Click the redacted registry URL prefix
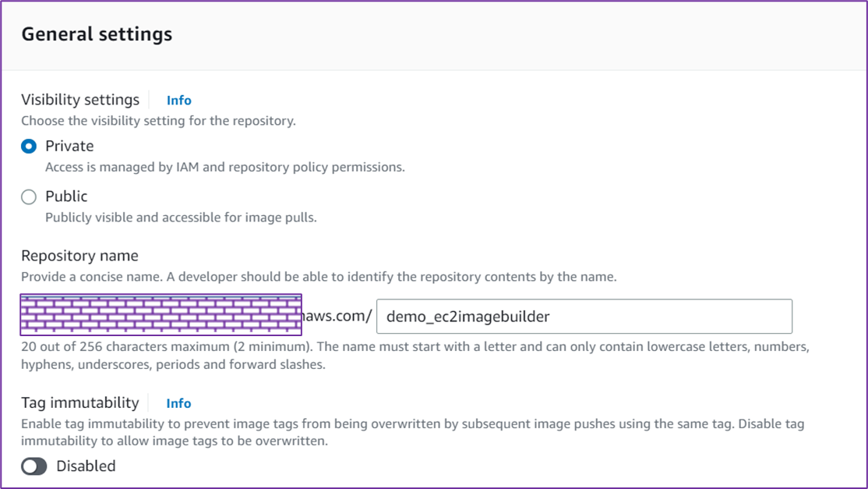Image resolution: width=868 pixels, height=489 pixels. 161,315
